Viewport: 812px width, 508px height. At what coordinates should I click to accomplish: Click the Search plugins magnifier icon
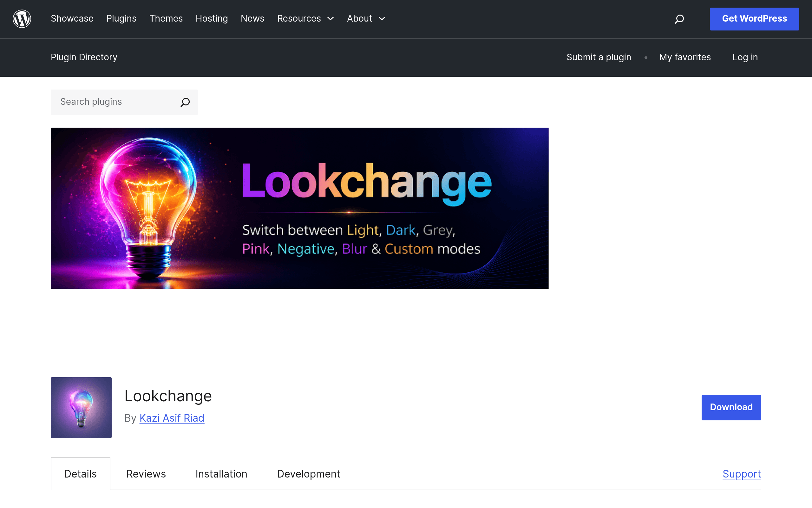click(x=185, y=102)
